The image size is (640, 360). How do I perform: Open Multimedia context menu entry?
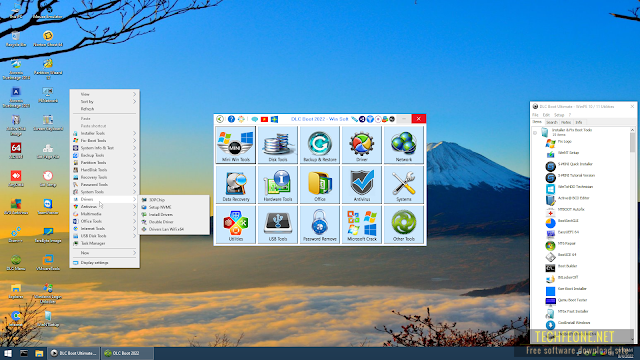pyautogui.click(x=105, y=214)
